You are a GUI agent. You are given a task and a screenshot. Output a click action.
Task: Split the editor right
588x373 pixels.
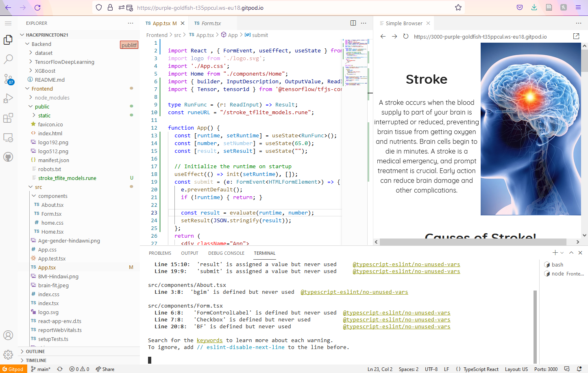coord(353,23)
